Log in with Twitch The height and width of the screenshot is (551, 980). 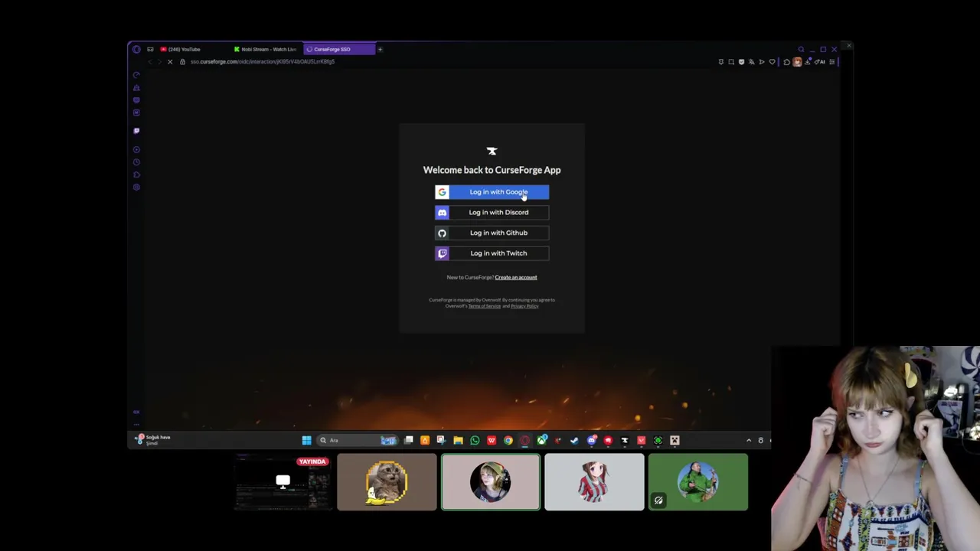point(492,253)
